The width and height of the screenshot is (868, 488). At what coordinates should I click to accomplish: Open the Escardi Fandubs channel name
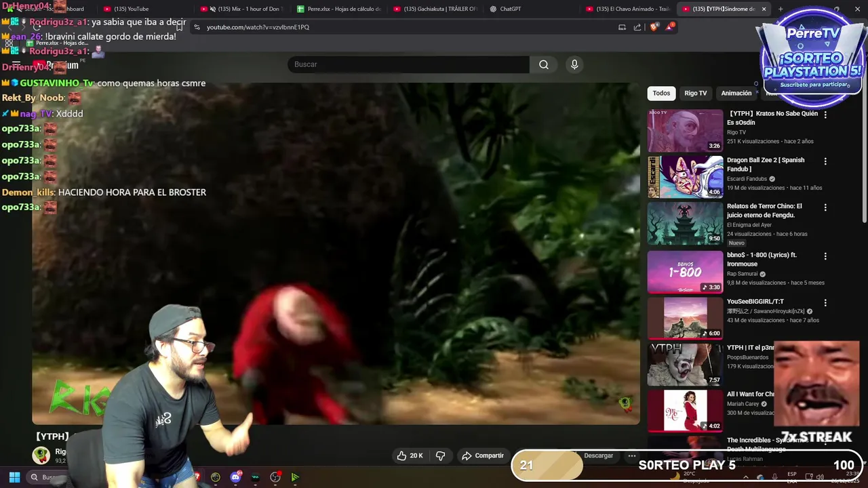point(747,179)
